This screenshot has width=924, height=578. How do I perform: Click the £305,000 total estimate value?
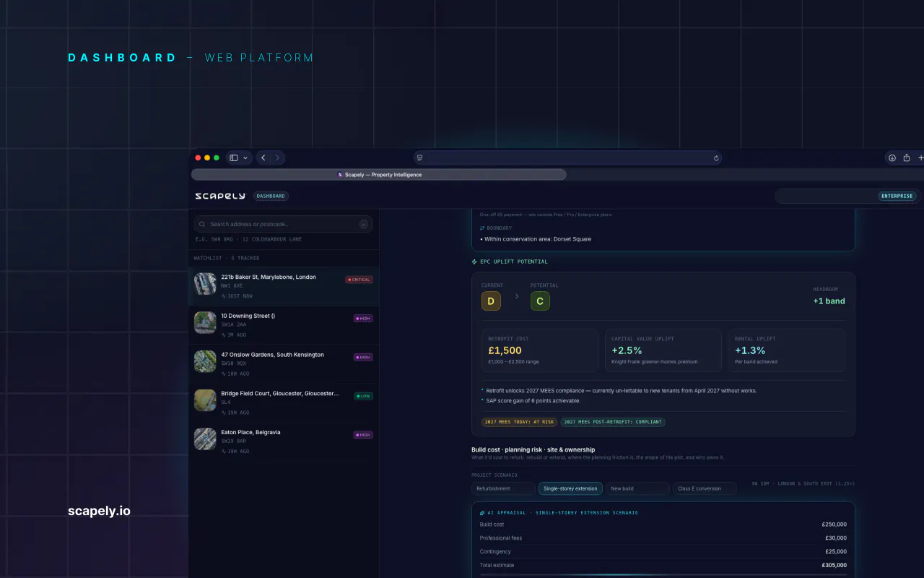coord(834,565)
